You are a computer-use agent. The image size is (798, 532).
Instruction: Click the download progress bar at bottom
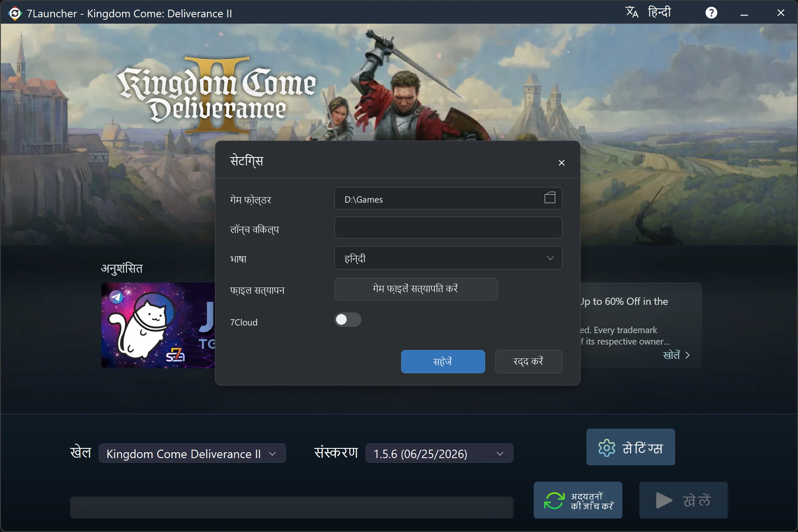(x=291, y=508)
